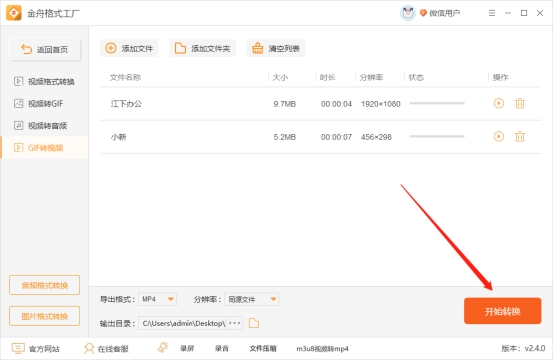554x360 pixels.
Task: Delete the 江下办公 file row
Action: click(x=520, y=104)
